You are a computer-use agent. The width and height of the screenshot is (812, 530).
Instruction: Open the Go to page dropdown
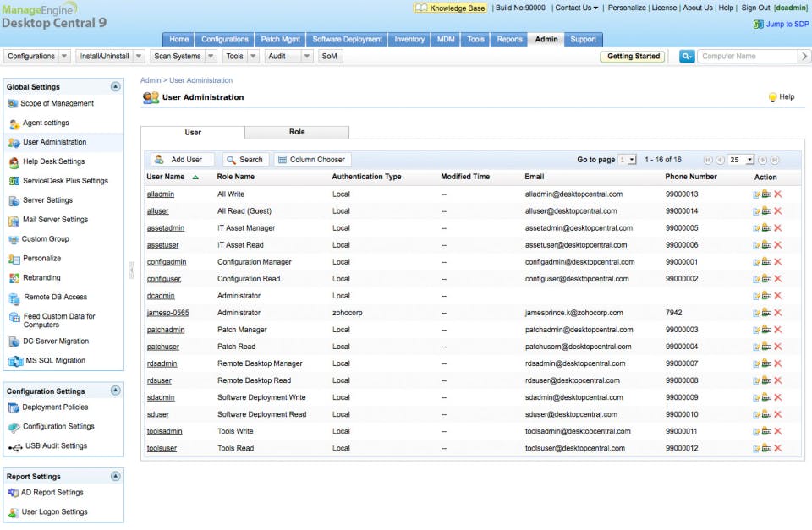(627, 160)
